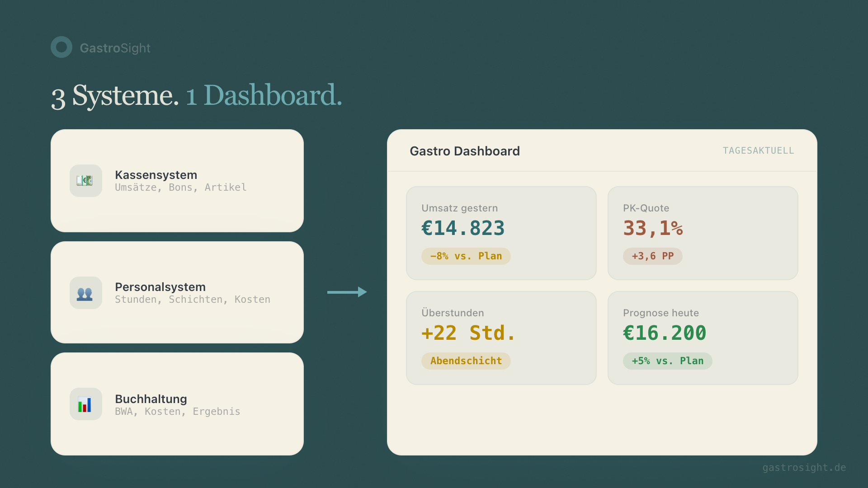Select the Personalsystem card title

click(160, 287)
